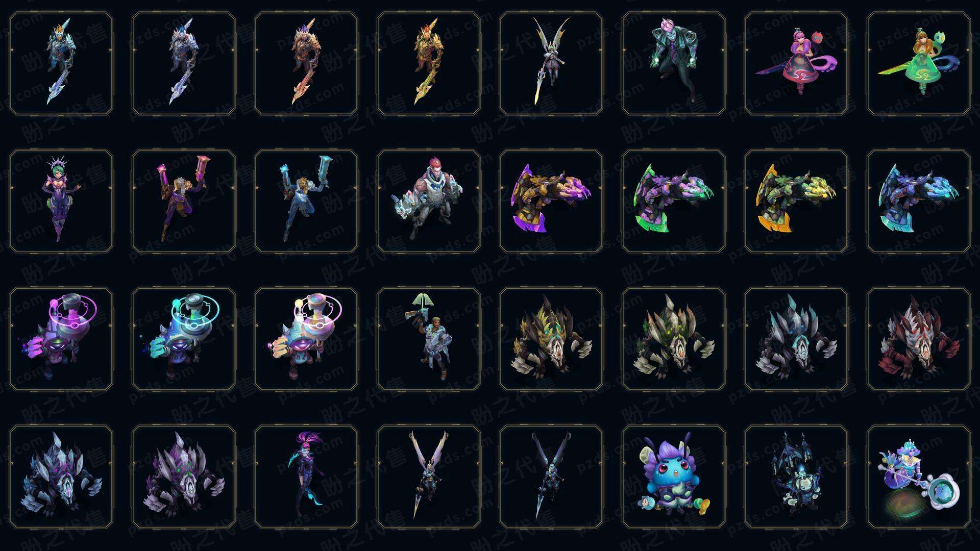The image size is (980, 551).
Task: Select the blue cartoon bug character thumbnail
Action: click(674, 477)
